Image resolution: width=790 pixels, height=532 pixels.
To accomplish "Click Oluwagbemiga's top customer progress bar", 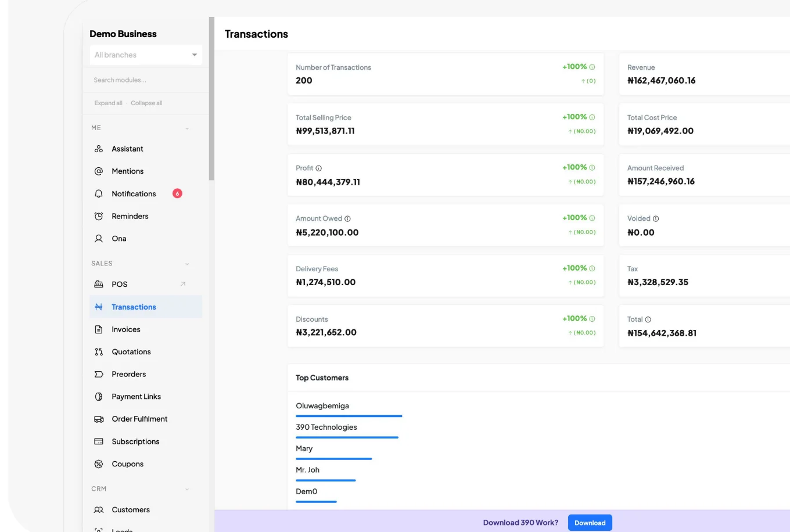I will (349, 416).
